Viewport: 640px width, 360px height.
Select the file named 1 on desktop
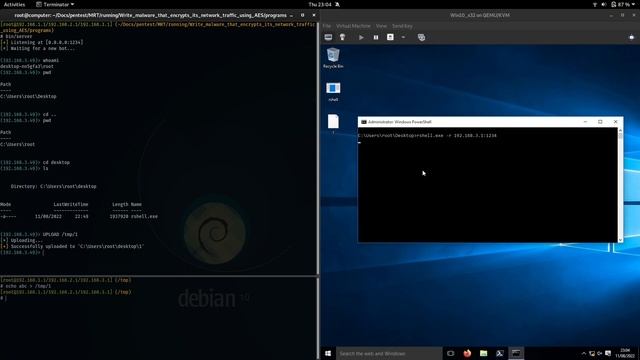pyautogui.click(x=333, y=124)
